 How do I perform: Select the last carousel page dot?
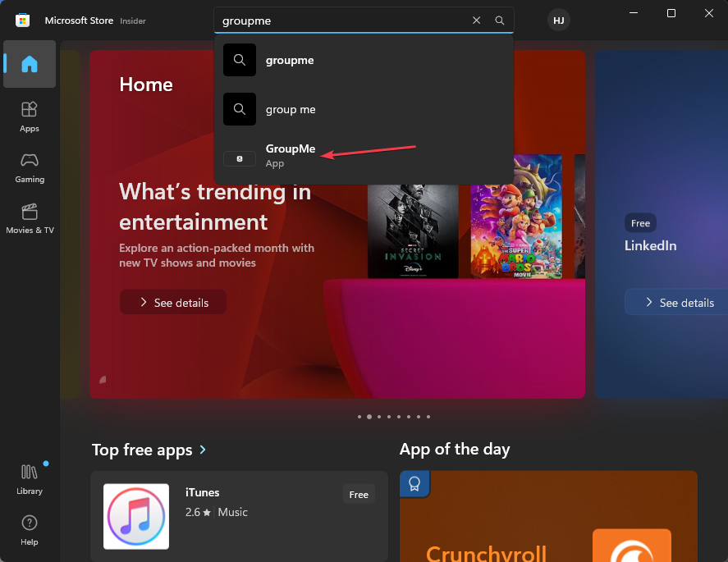click(428, 417)
